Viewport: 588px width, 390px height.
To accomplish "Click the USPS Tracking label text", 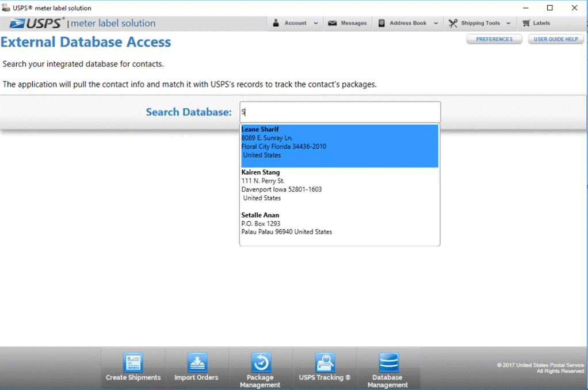I will tap(324, 377).
